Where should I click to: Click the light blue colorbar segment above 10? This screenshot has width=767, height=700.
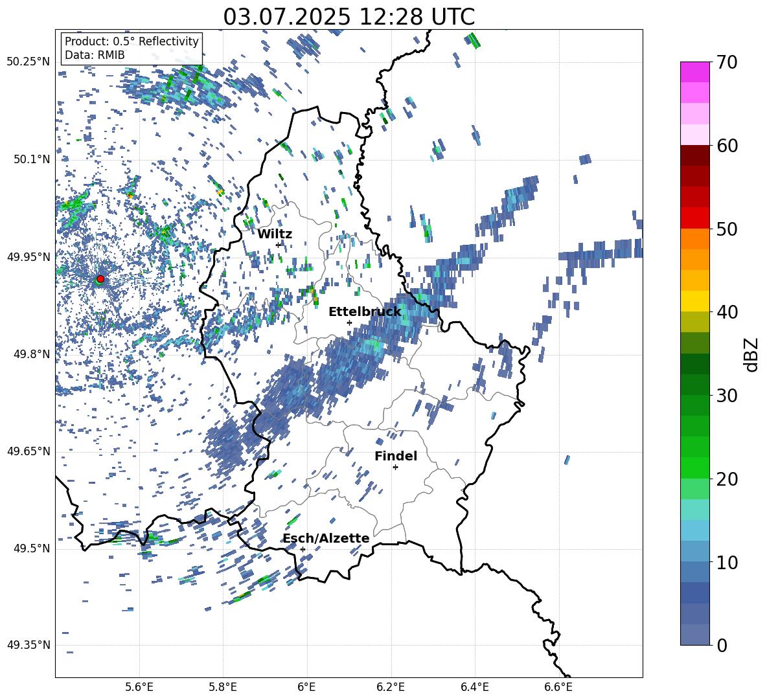[694, 530]
